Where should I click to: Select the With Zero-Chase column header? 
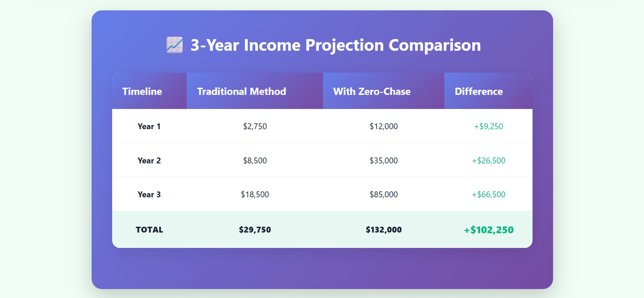coord(372,92)
